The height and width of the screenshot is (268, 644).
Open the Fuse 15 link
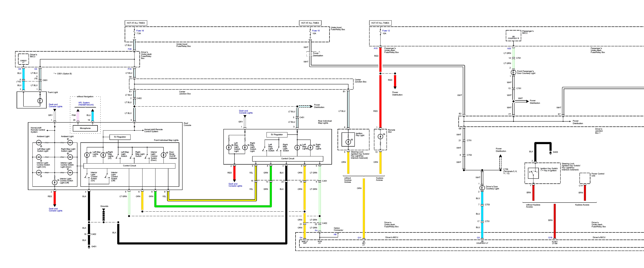[x=316, y=31]
